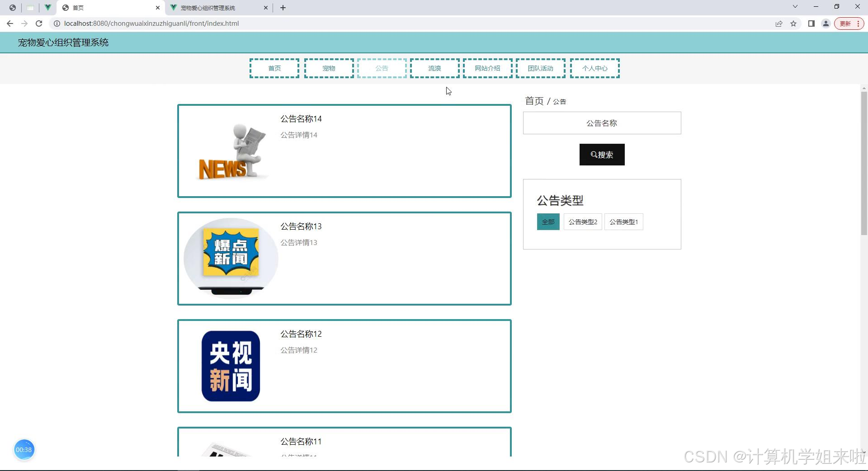Switch to the 宠物爱心组织管理系统 browser tab
This screenshot has width=868, height=471.
coord(219,8)
